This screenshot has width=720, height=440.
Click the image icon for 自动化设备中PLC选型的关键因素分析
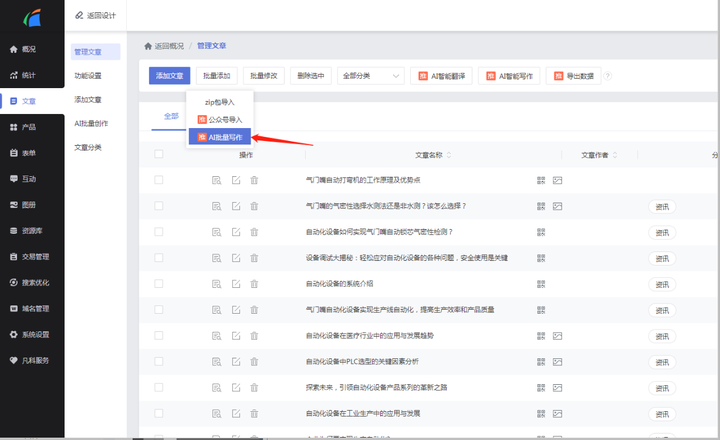558,361
